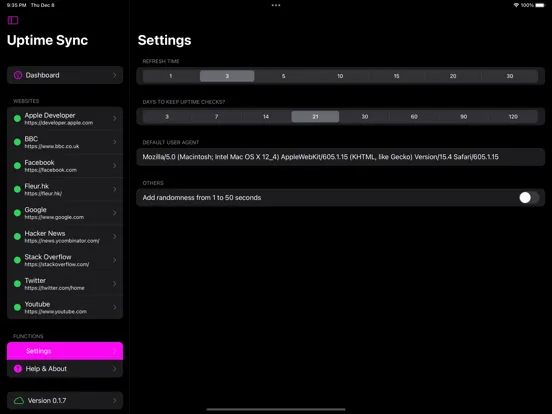This screenshot has width=552, height=414.
Task: Click chevron on Settings row
Action: click(114, 351)
